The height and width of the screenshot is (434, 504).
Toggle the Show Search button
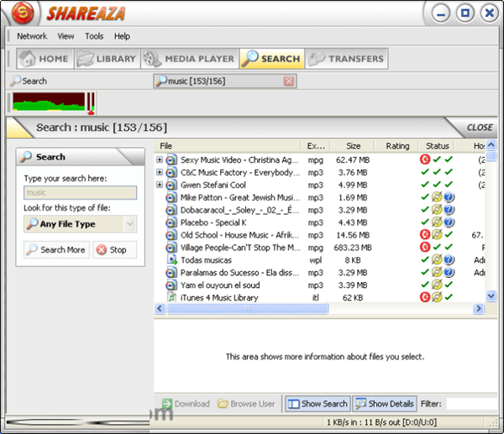318,404
